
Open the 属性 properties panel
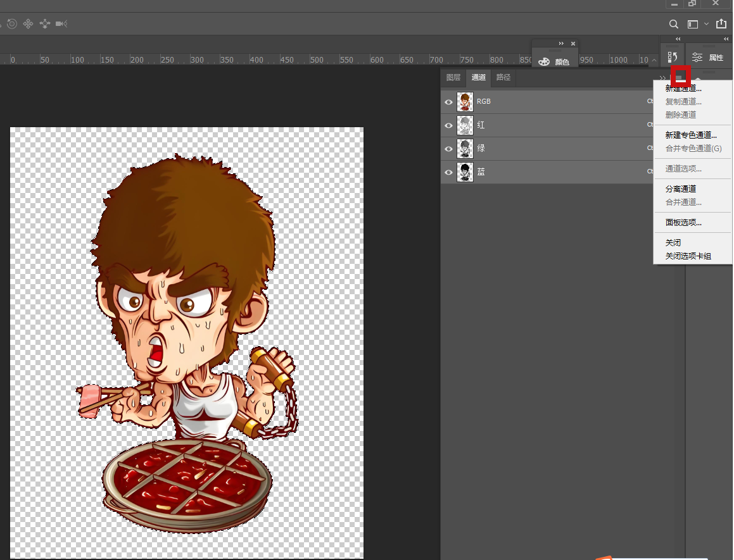(708, 58)
